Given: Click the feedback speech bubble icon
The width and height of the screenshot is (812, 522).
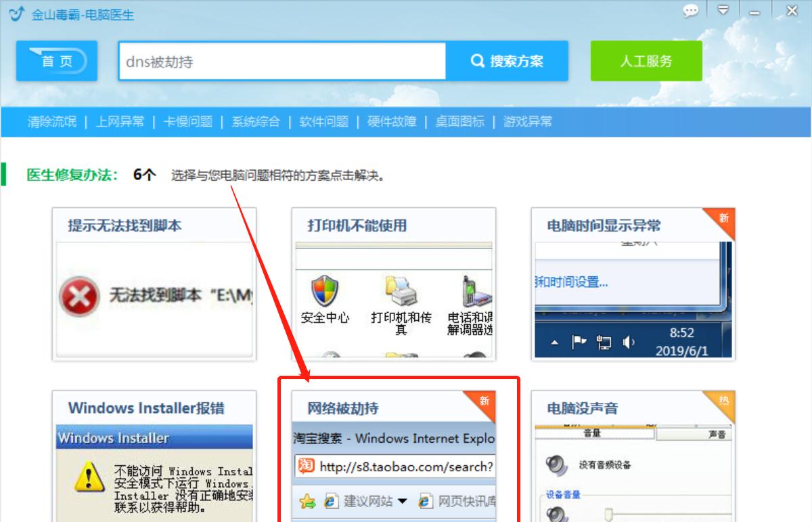Looking at the screenshot, I should tap(691, 12).
